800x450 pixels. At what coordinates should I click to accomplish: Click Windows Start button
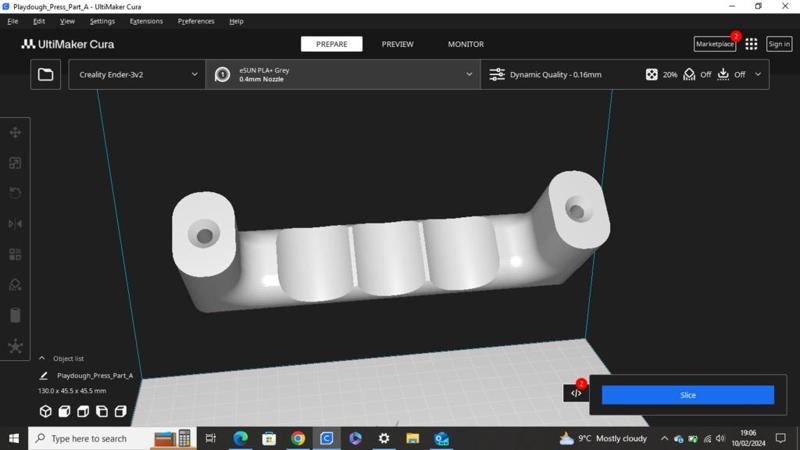(14, 438)
